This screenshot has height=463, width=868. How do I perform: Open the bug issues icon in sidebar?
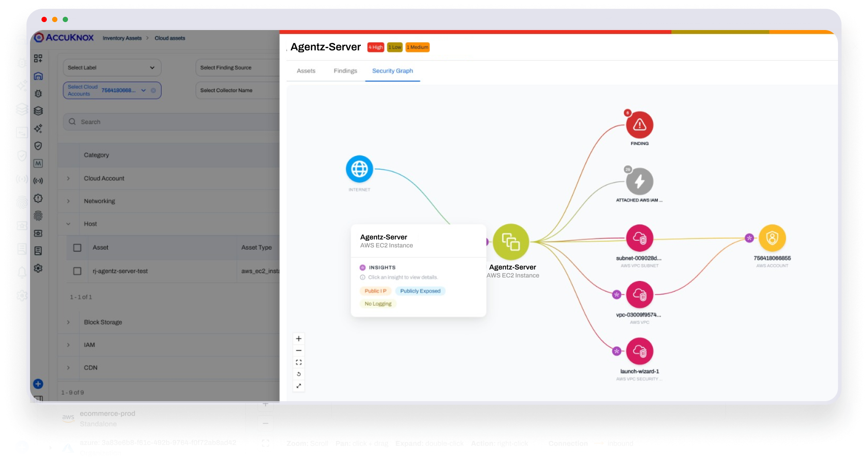pos(38,94)
